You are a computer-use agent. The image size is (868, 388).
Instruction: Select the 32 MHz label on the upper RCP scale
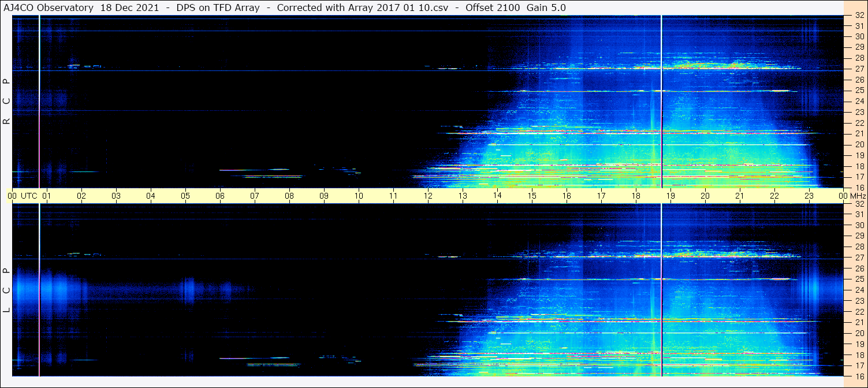point(859,16)
